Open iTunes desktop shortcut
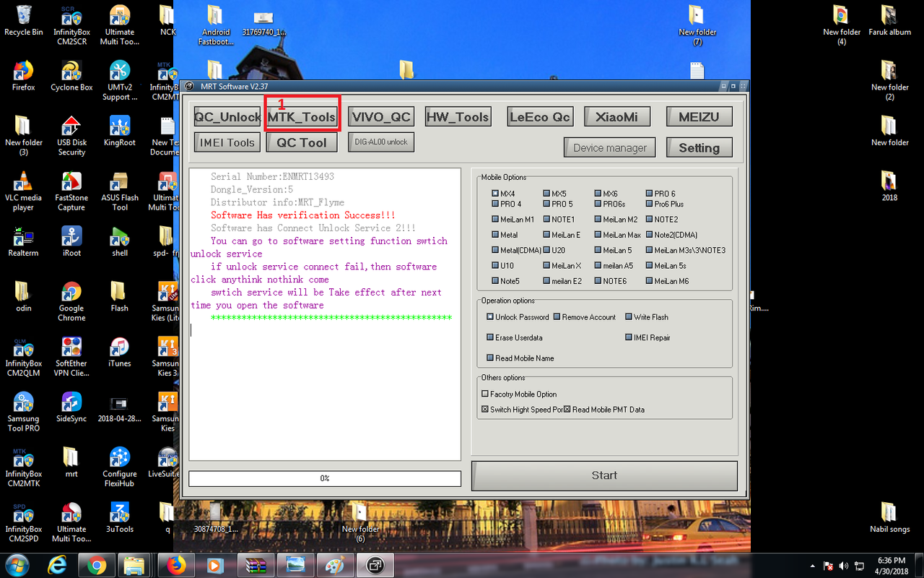924x578 pixels. [120, 352]
